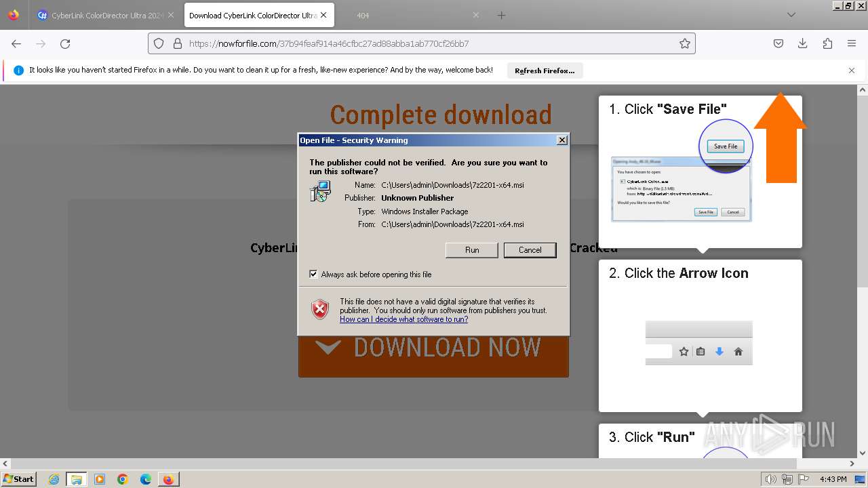868x488 pixels.
Task: Click the site padlock icon
Action: tap(178, 43)
